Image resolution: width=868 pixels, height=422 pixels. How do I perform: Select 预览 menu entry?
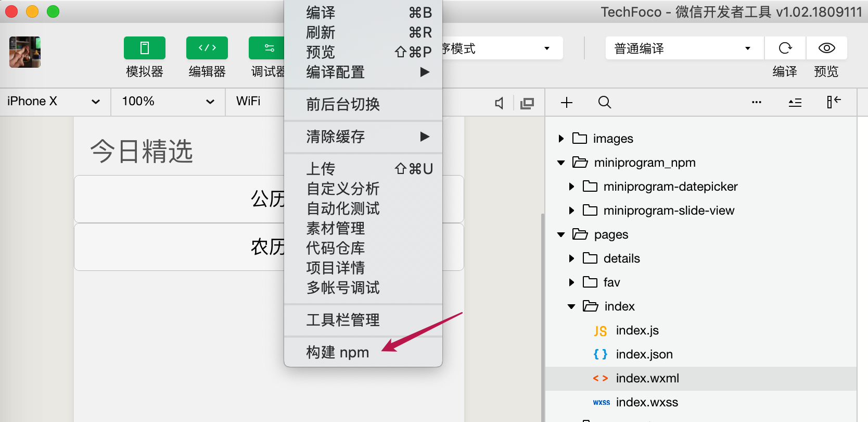pyautogui.click(x=363, y=52)
